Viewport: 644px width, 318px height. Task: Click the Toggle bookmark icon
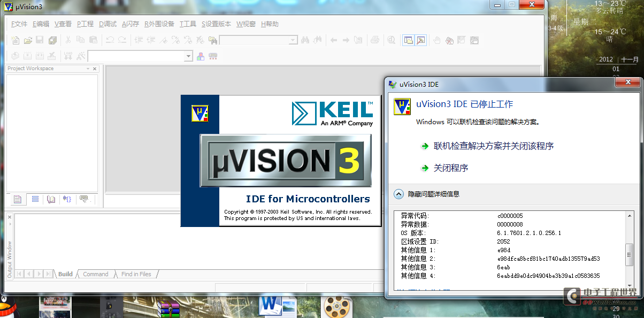pyautogui.click(x=163, y=40)
